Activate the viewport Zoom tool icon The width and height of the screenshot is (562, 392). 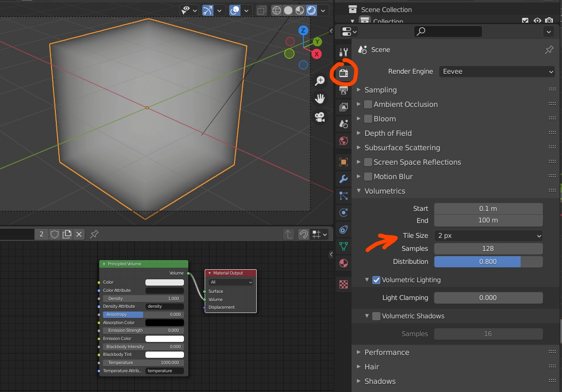pos(320,81)
